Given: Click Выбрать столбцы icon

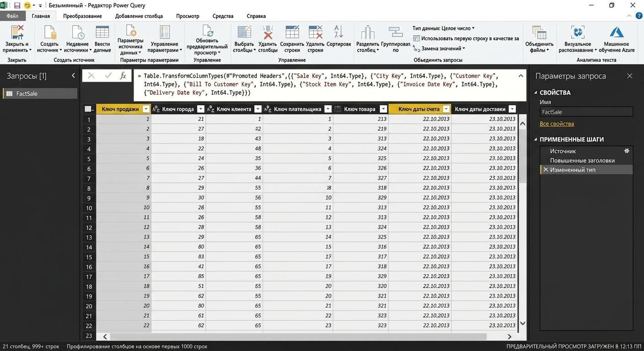Looking at the screenshot, I should coord(244,32).
